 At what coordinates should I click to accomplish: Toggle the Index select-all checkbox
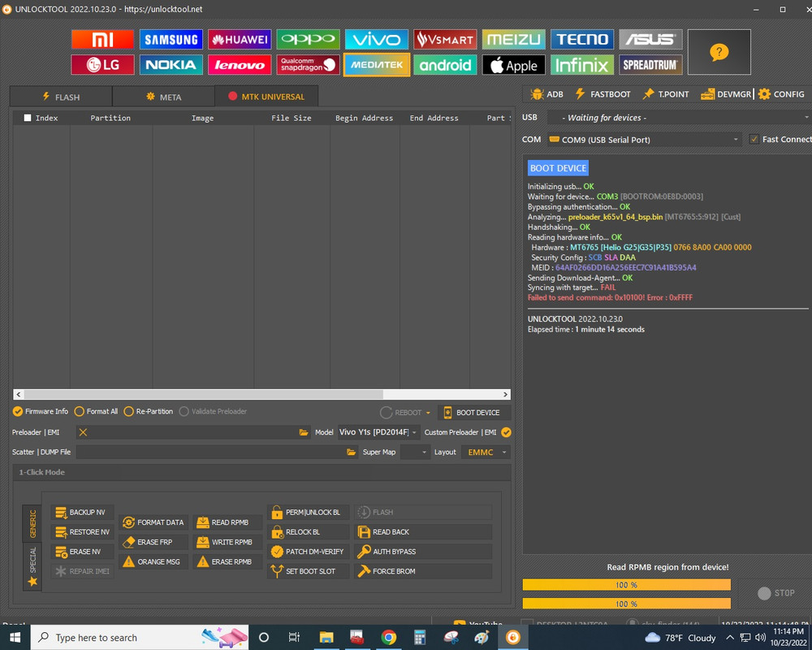click(x=28, y=118)
